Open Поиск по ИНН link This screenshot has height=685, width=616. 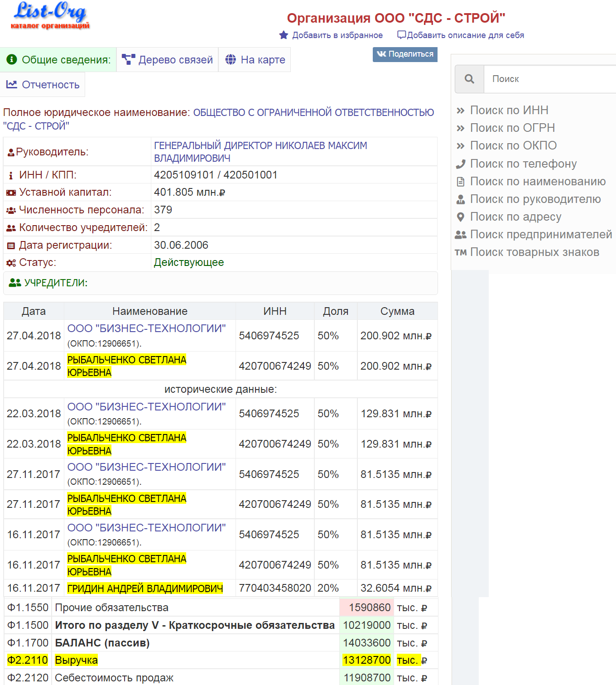(x=509, y=111)
